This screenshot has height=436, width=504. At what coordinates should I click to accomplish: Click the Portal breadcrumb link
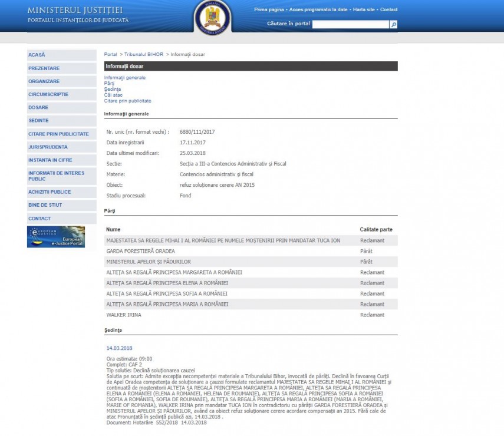pos(111,55)
